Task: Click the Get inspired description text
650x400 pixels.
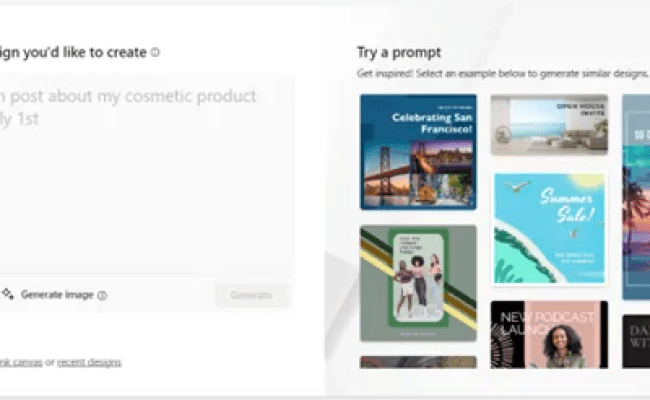Action: pyautogui.click(x=502, y=74)
